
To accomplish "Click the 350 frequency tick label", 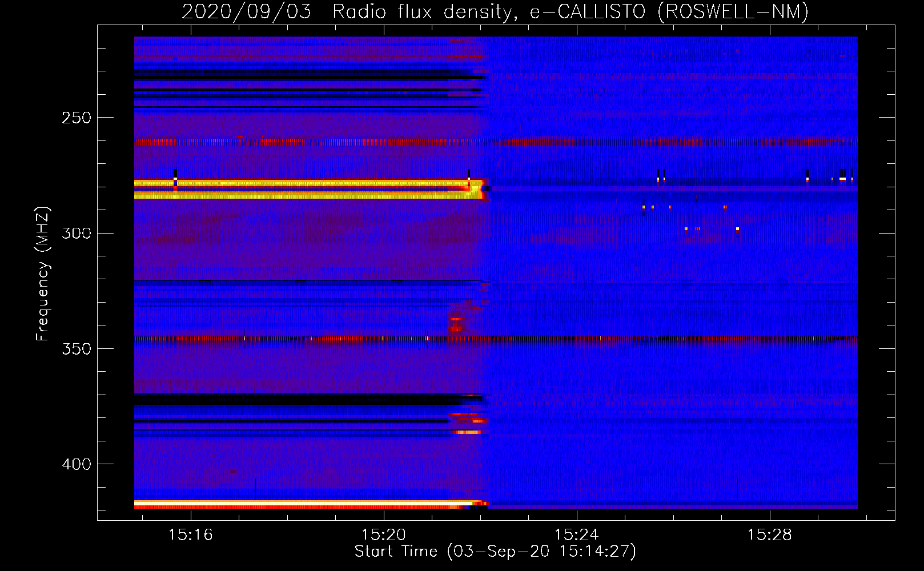I will [77, 349].
